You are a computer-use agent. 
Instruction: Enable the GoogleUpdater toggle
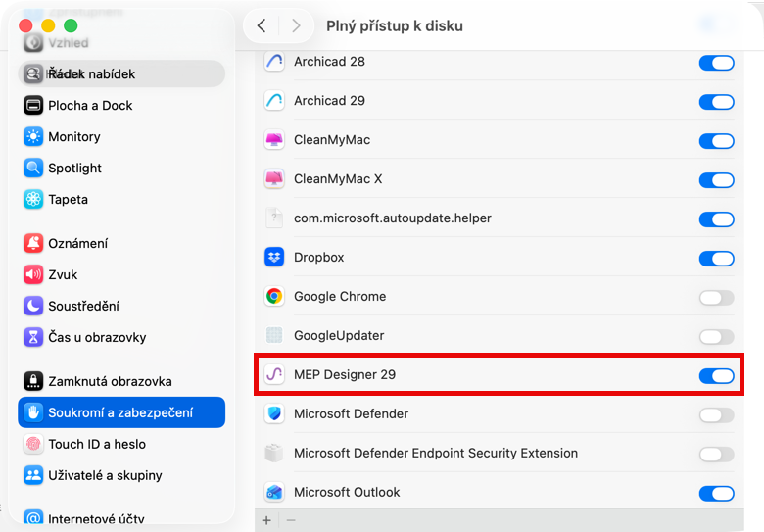[716, 336]
